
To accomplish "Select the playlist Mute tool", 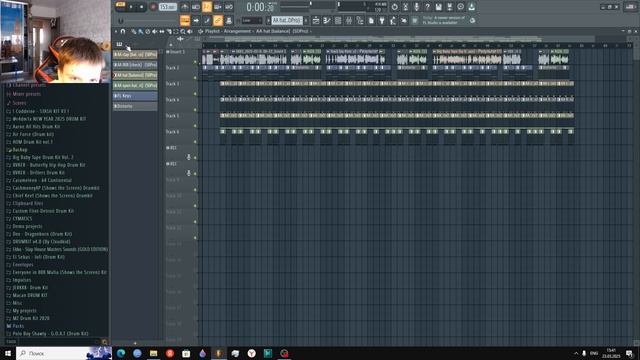I will [x=155, y=31].
